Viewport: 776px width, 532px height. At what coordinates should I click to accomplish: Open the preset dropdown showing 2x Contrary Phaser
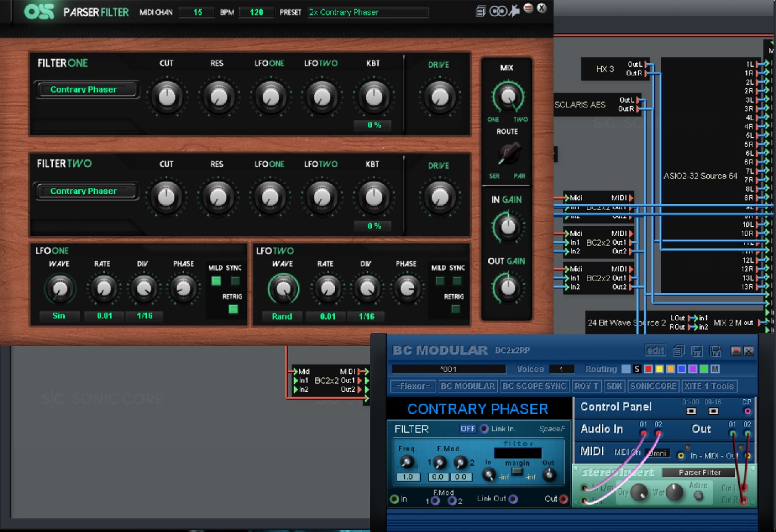point(368,12)
